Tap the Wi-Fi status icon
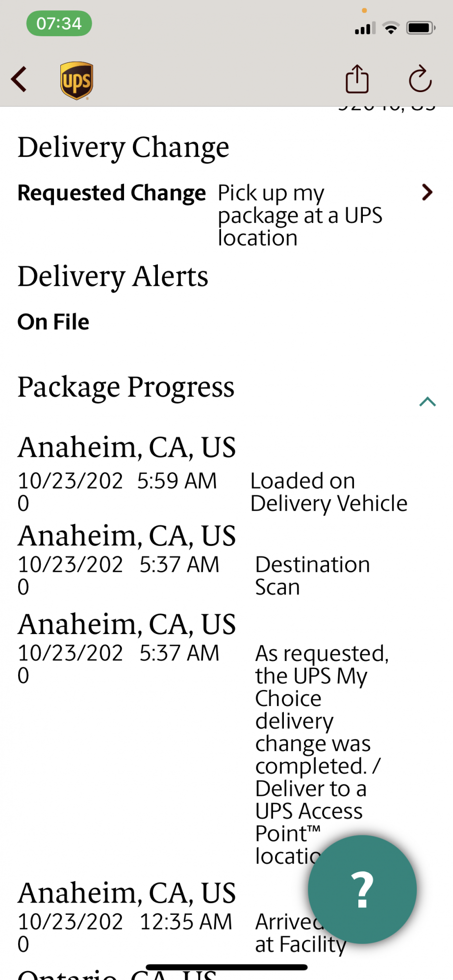Viewport: 453px width, 980px height. pos(391,28)
